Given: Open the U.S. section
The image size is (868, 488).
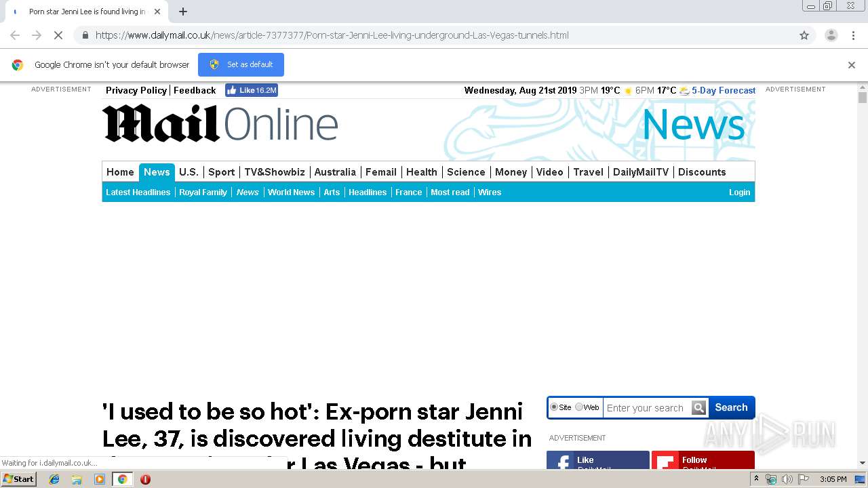Looking at the screenshot, I should 189,172.
